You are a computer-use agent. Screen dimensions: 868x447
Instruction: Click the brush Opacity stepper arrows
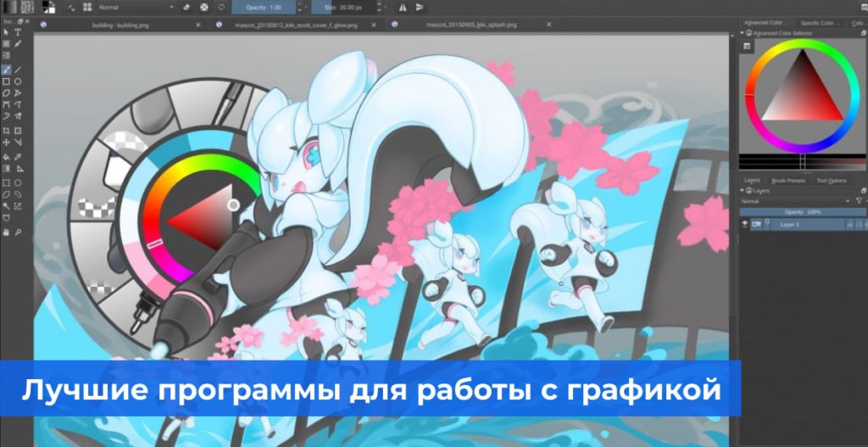299,7
